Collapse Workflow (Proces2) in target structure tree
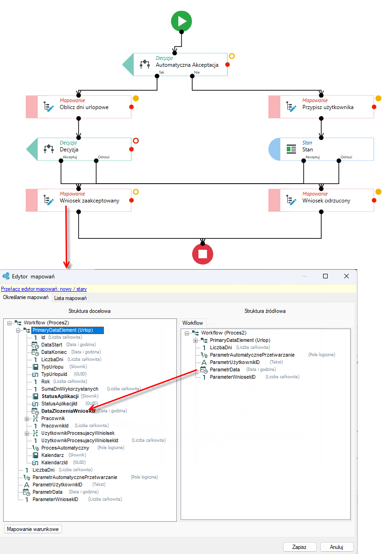The image size is (392, 554). [x=10, y=323]
